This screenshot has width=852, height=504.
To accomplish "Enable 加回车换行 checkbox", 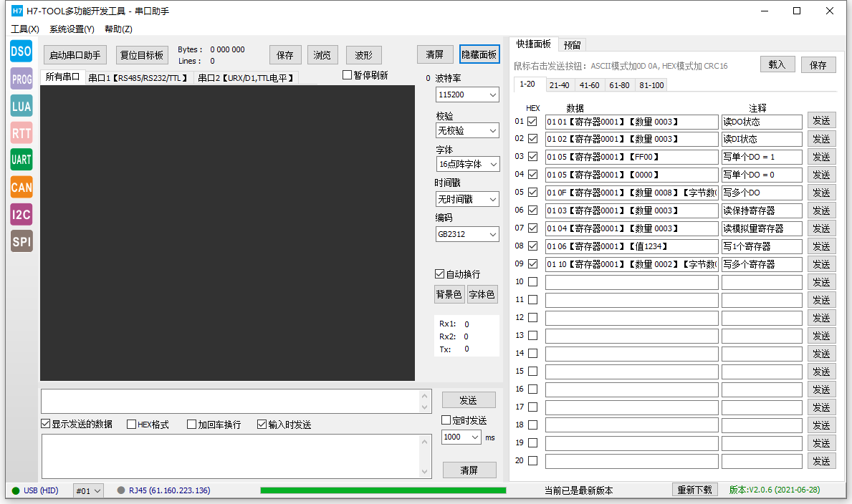I will (x=192, y=424).
